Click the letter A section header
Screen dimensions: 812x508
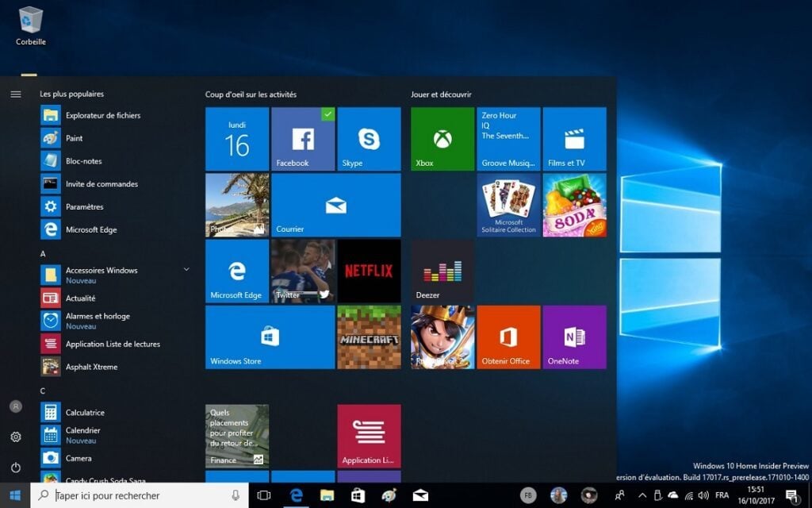tap(44, 254)
